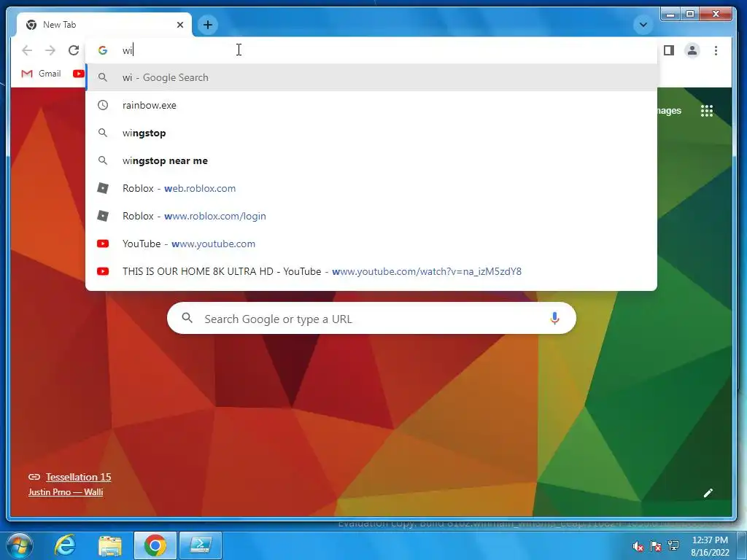
Task: Click the browser forward arrow
Action: [x=50, y=50]
